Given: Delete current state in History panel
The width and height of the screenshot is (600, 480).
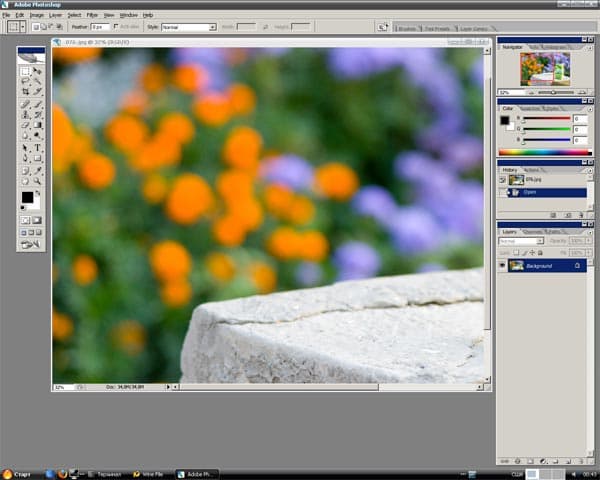Looking at the screenshot, I should tap(581, 215).
